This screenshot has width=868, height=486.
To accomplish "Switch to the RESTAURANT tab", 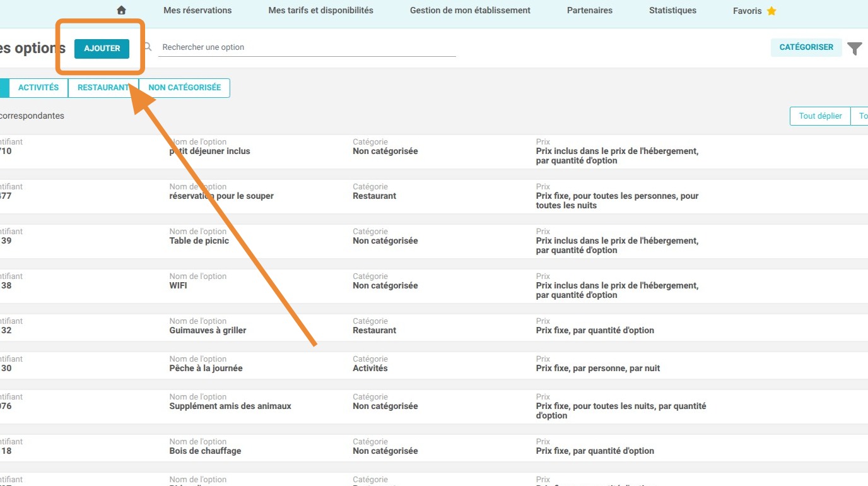I will 103,88.
